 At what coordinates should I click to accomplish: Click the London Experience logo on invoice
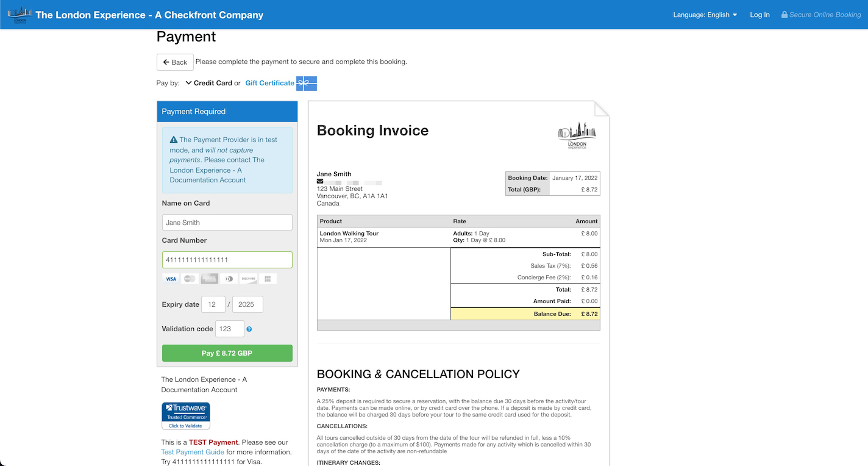577,136
